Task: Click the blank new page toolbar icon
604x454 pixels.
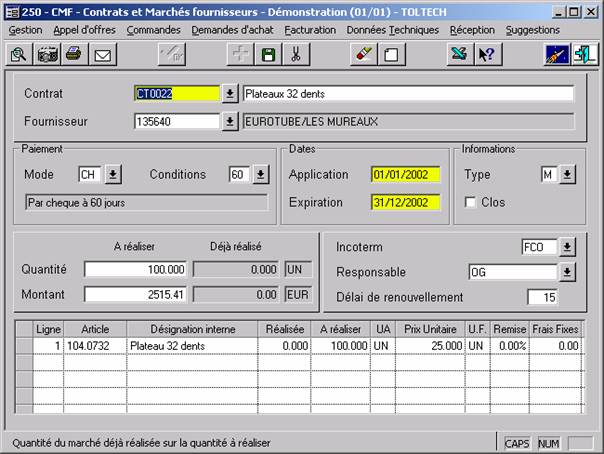Action: coord(391,54)
